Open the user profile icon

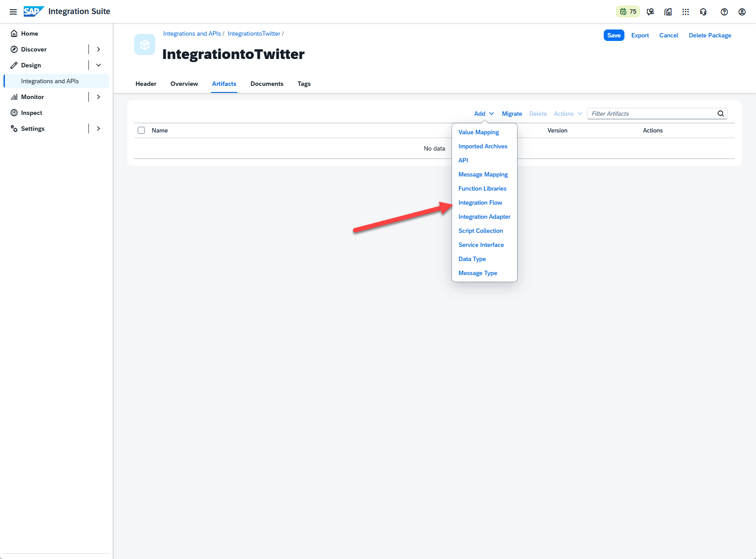click(x=742, y=12)
